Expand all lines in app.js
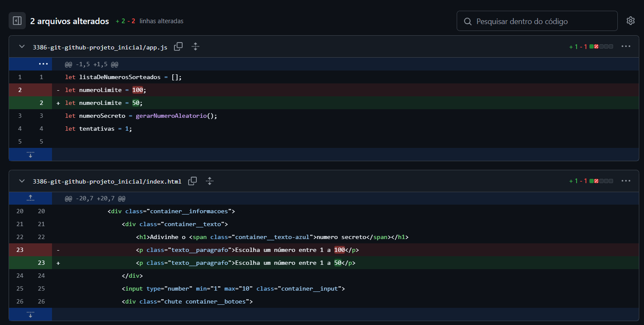Viewport: 644px width, 325px height. (195, 47)
